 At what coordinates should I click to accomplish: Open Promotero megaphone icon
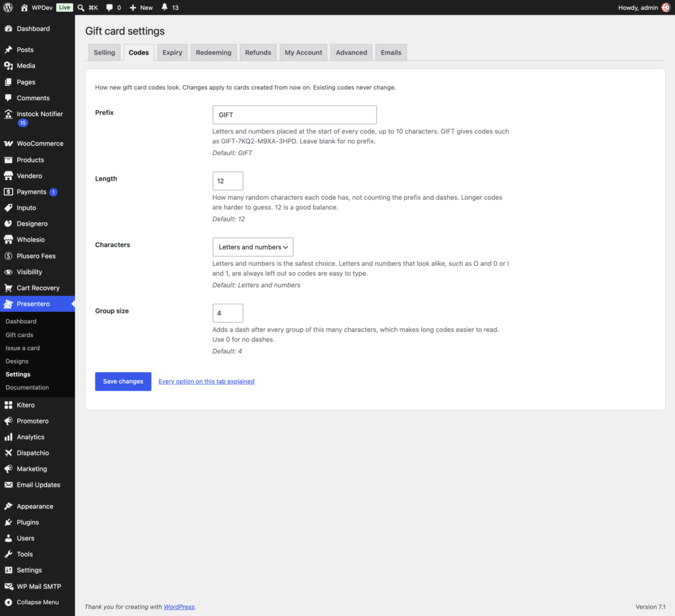pos(8,421)
